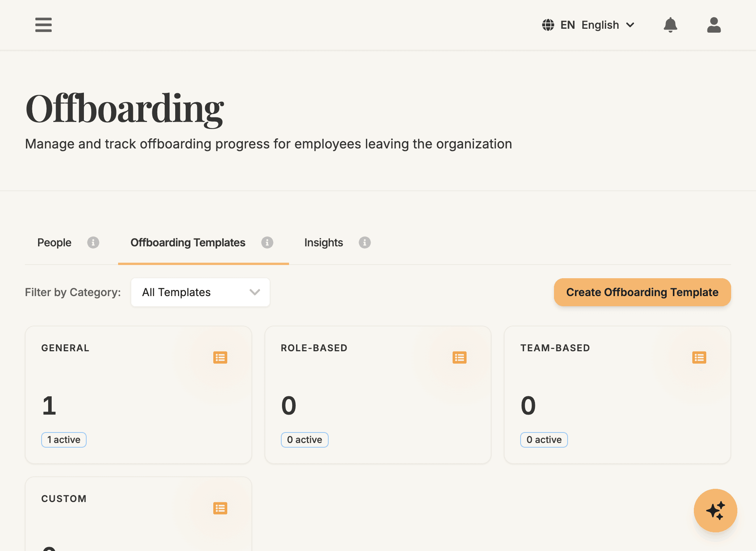Open the notifications bell
The image size is (756, 551).
pyautogui.click(x=671, y=25)
